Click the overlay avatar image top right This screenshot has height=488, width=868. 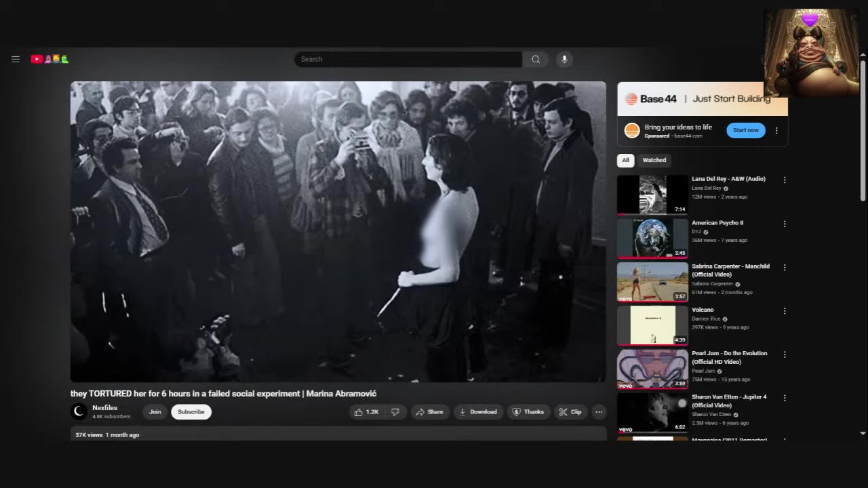pos(811,52)
